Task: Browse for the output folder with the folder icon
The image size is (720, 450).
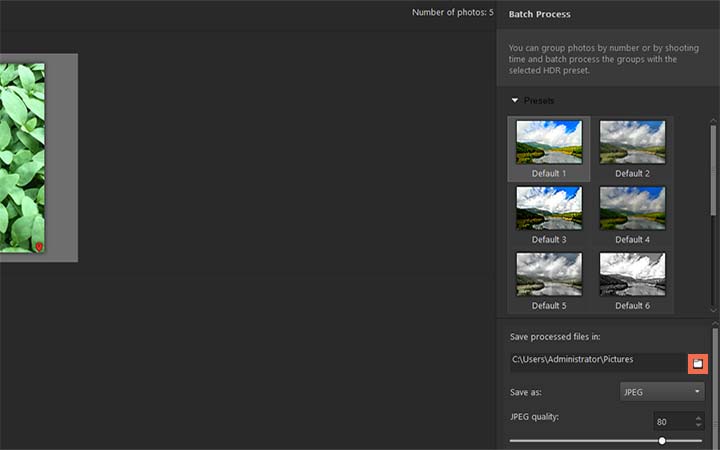Action: click(698, 364)
